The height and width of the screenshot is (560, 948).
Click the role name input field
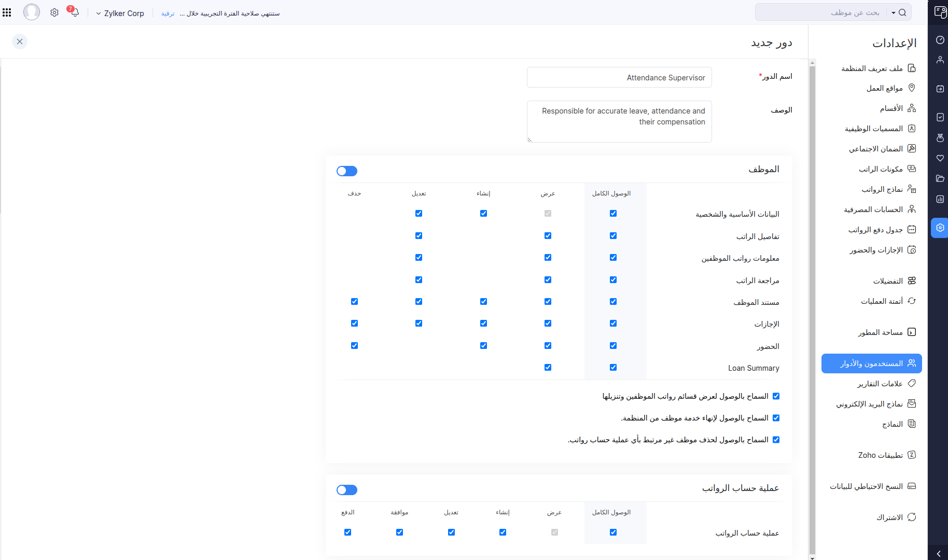(619, 78)
